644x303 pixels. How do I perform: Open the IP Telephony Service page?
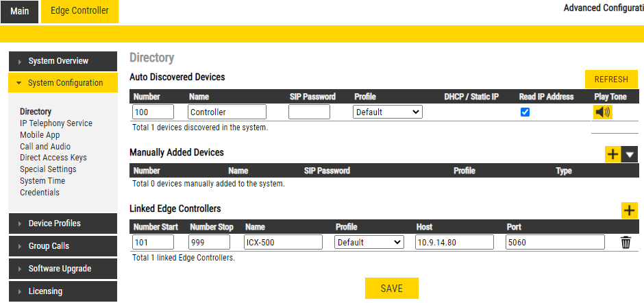tap(56, 123)
